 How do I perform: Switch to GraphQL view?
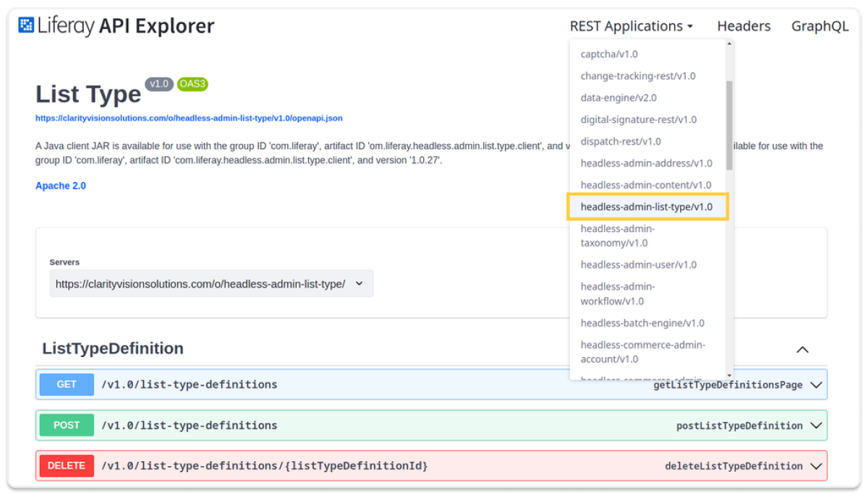[820, 26]
